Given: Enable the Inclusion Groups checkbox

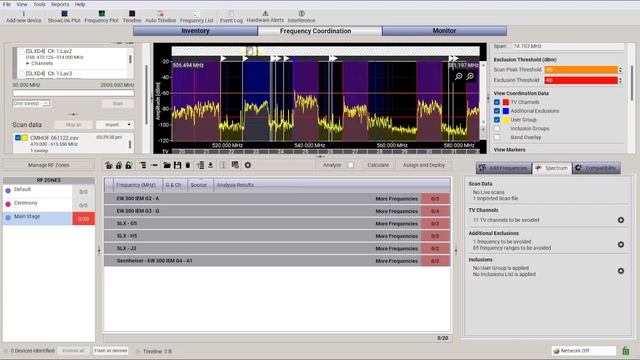Looking at the screenshot, I should click(x=497, y=129).
